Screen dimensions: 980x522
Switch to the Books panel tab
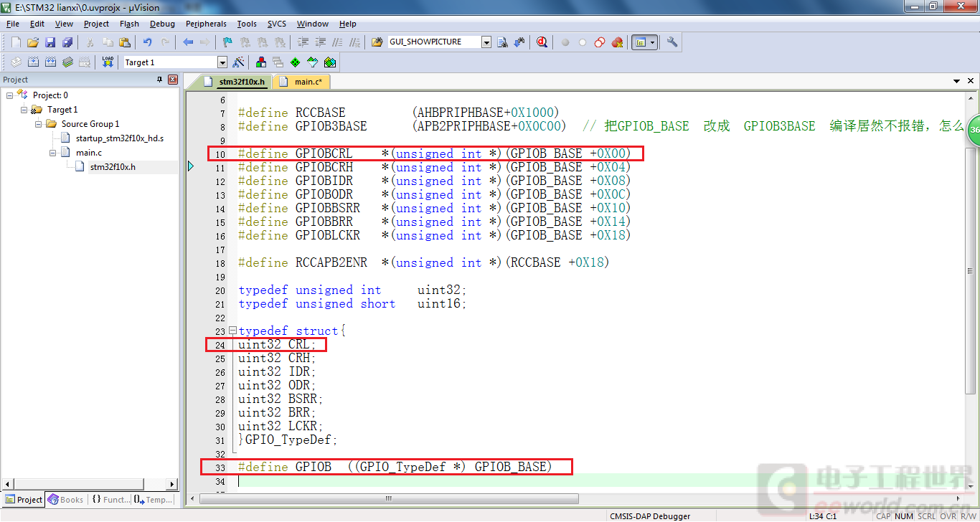pos(65,500)
